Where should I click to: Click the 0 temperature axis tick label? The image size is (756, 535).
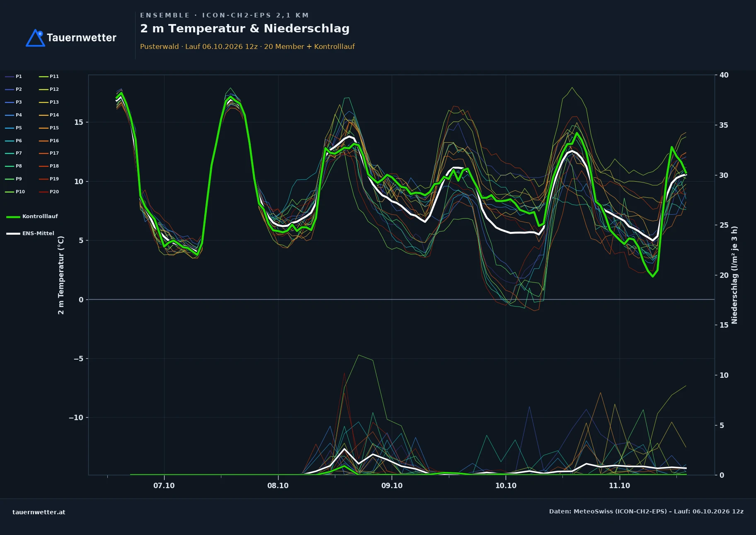[81, 300]
